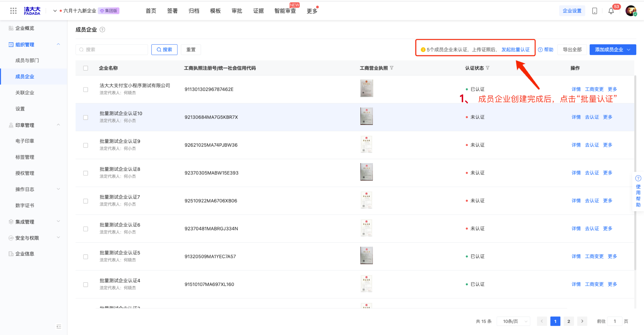This screenshot has width=644, height=335.
Task: Filter by 认证状态 column funnel icon
Action: click(488, 68)
